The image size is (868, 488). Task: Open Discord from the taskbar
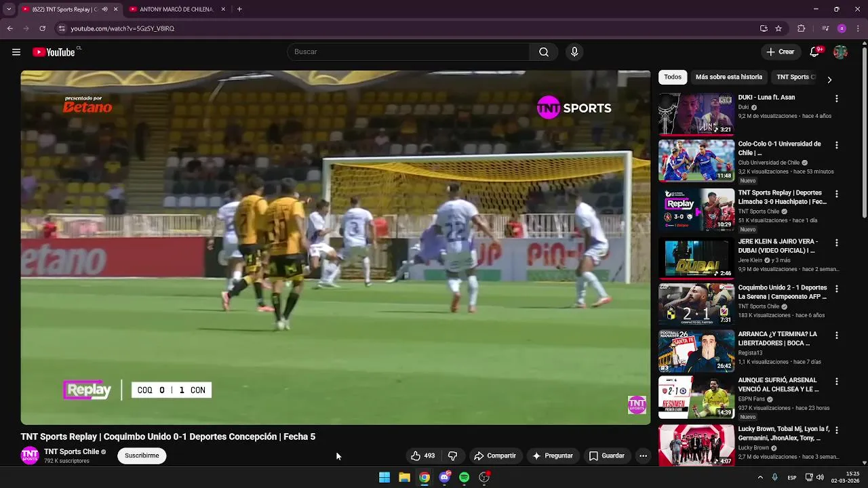pyautogui.click(x=444, y=477)
